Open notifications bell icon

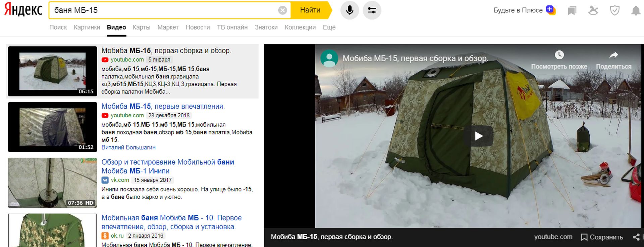(x=635, y=11)
